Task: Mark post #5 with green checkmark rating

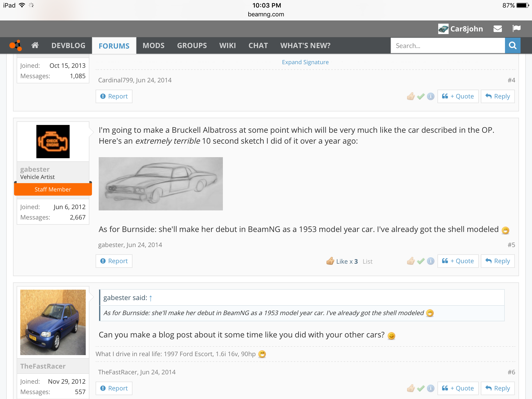Action: 421,261
